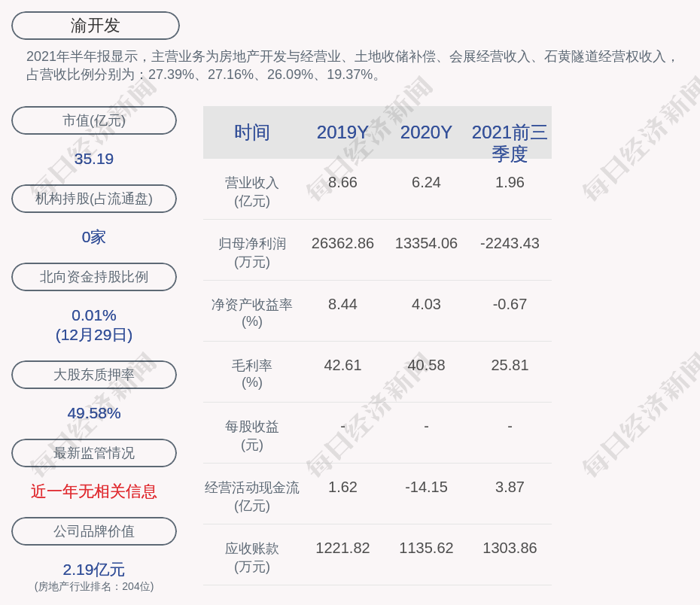Click the 时间 column header
700x605 pixels.
tap(252, 132)
